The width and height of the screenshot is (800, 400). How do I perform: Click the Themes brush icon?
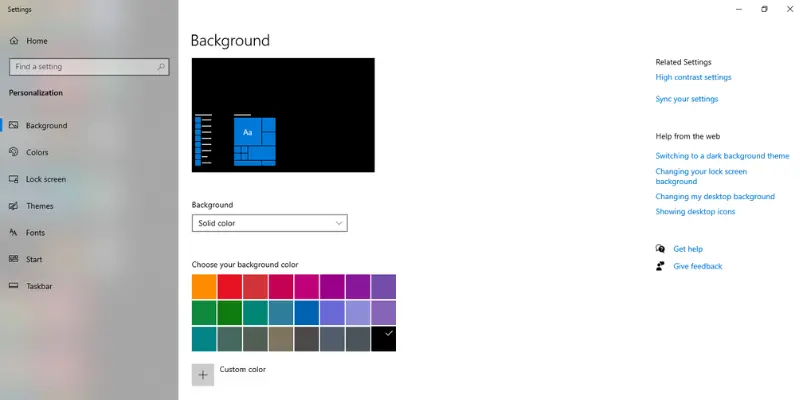point(14,206)
